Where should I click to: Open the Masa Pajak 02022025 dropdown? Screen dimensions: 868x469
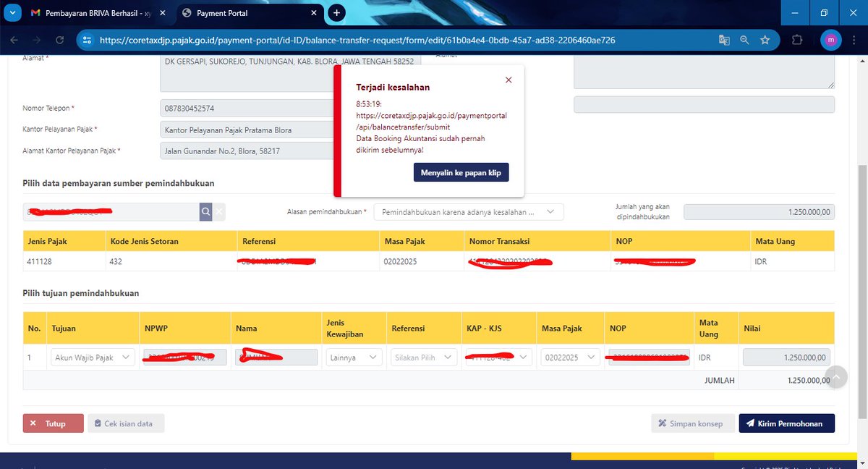[570, 358]
